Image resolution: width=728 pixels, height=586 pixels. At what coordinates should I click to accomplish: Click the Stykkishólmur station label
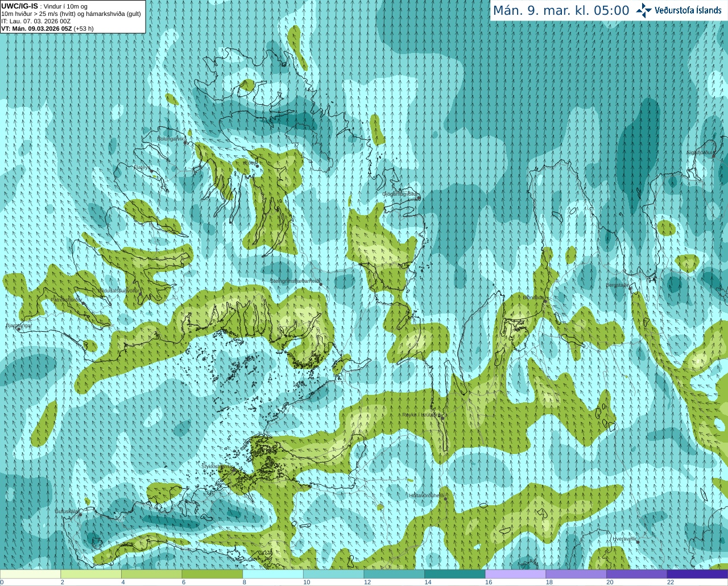[x=218, y=466]
